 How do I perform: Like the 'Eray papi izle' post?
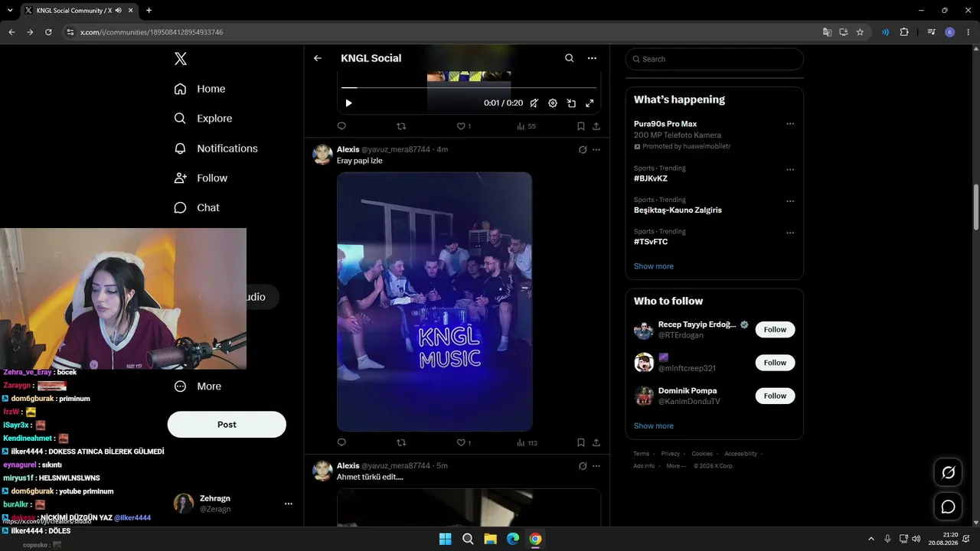pos(463,442)
